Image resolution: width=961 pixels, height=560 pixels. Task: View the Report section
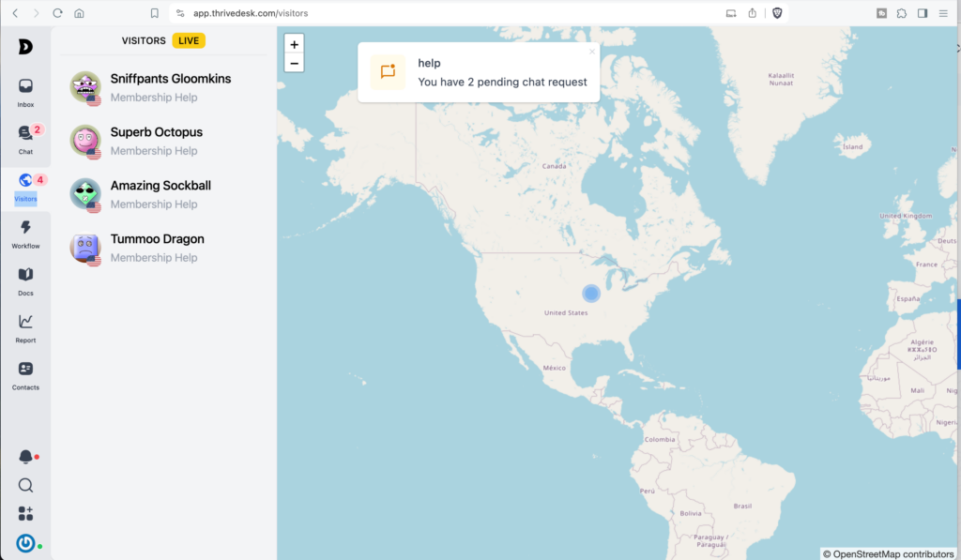pyautogui.click(x=25, y=328)
